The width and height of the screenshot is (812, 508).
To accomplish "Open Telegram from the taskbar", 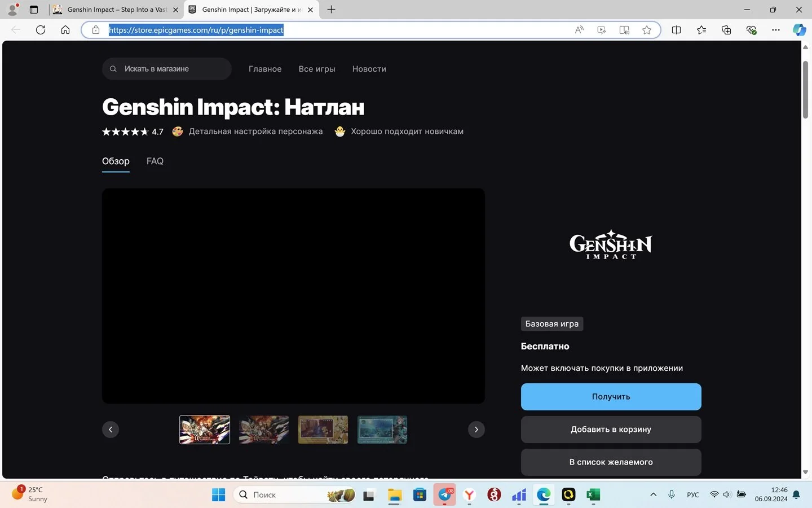I will pyautogui.click(x=445, y=495).
